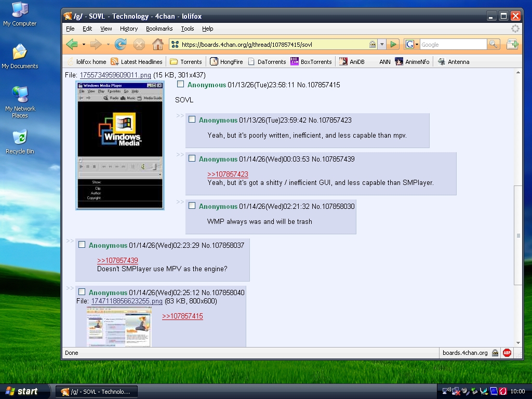Open the Edit menu
532x399 pixels.
click(x=87, y=29)
